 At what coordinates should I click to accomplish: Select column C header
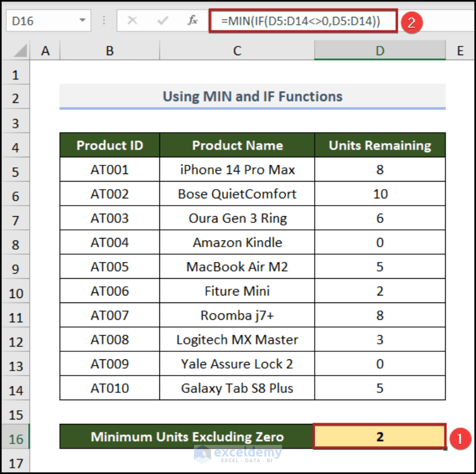click(x=237, y=51)
